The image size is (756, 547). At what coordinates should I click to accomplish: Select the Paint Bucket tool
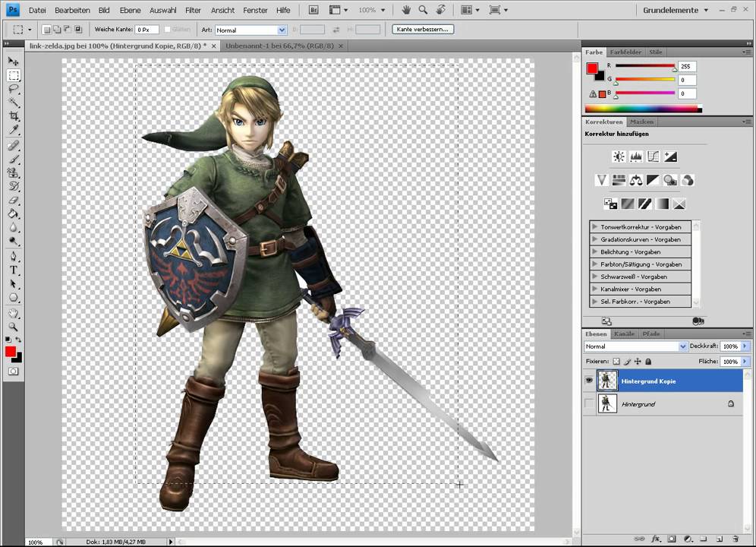14,214
